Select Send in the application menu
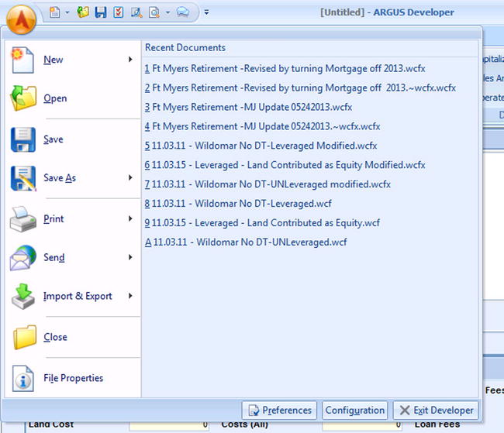 [54, 258]
